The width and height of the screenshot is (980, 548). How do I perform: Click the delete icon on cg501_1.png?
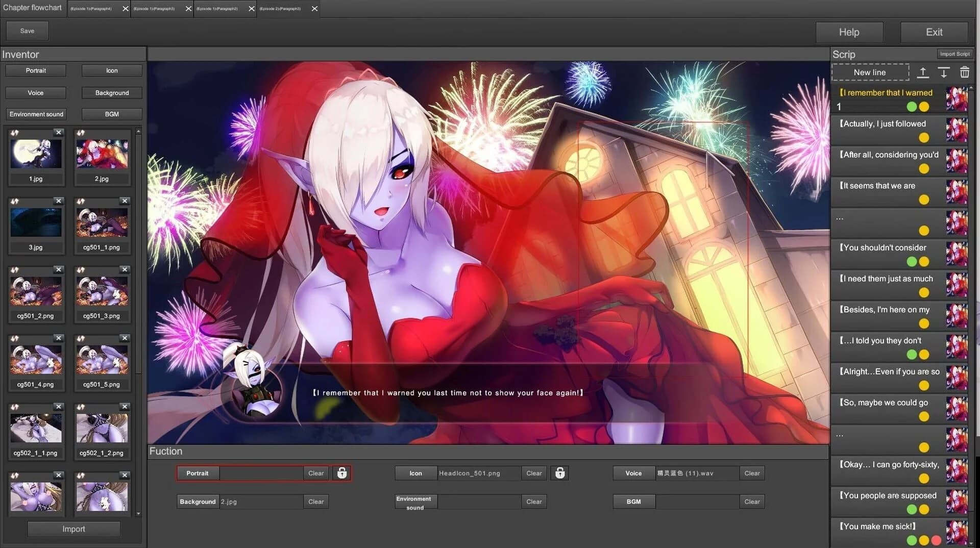click(125, 201)
